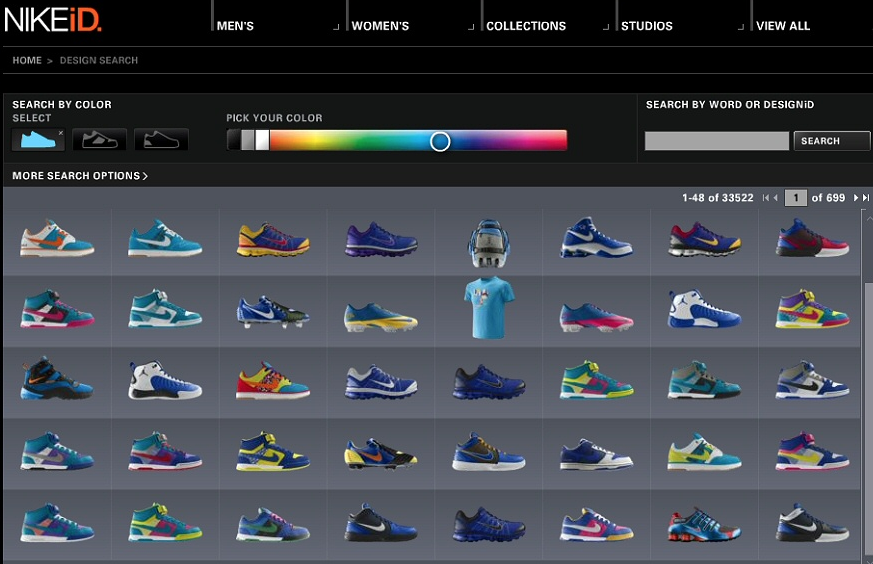Click the NIKEiD logo
This screenshot has width=873, height=564.
pos(52,21)
